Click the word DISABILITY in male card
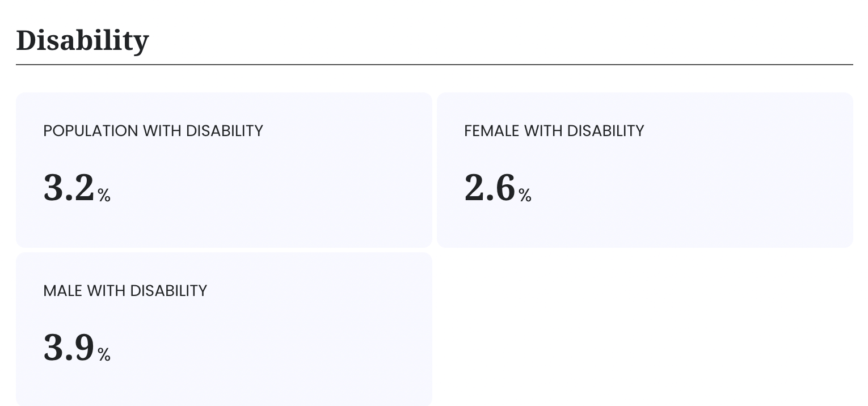The height and width of the screenshot is (406, 868). point(168,291)
